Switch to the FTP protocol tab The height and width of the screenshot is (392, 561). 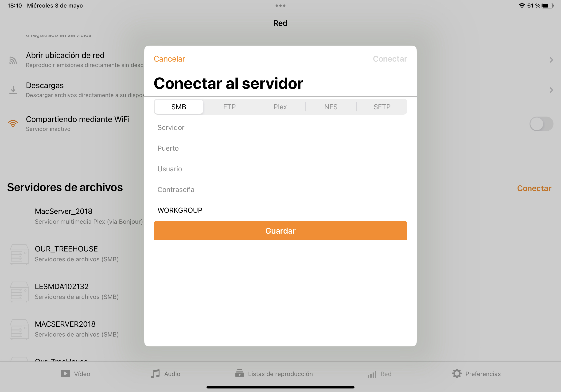tap(229, 107)
